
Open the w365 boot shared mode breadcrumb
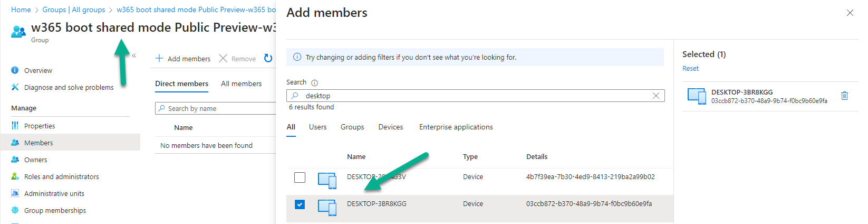click(x=196, y=10)
